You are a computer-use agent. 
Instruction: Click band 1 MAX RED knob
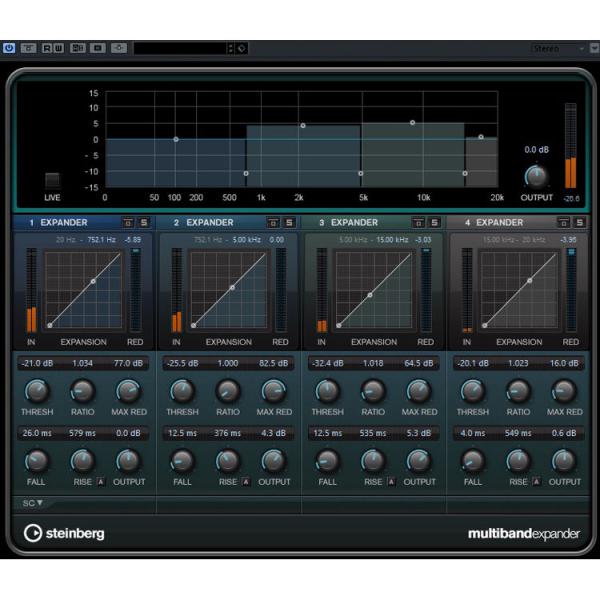pos(128,391)
